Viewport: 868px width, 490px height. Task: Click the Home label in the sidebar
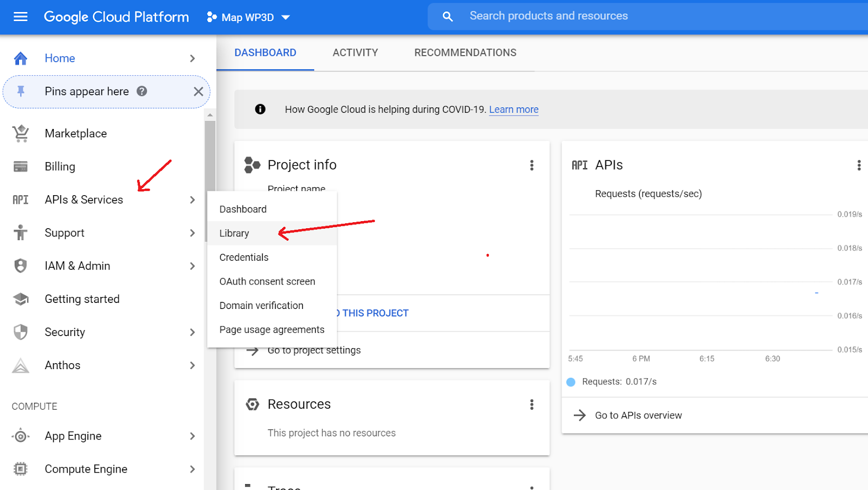click(x=60, y=58)
